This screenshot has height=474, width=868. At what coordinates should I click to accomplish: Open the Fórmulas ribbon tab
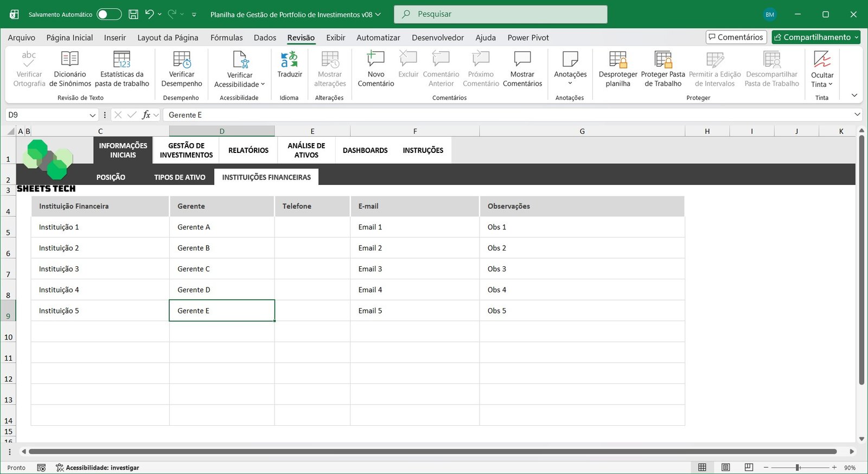pos(226,37)
